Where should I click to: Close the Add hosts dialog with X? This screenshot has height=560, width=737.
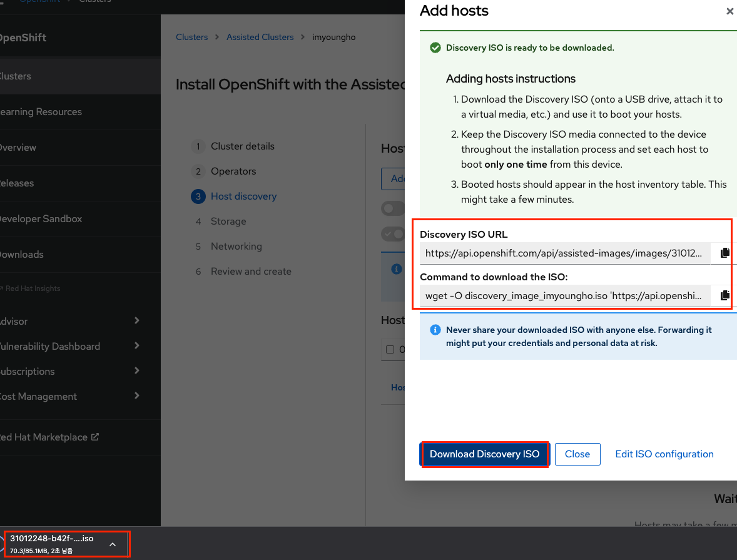click(x=729, y=11)
